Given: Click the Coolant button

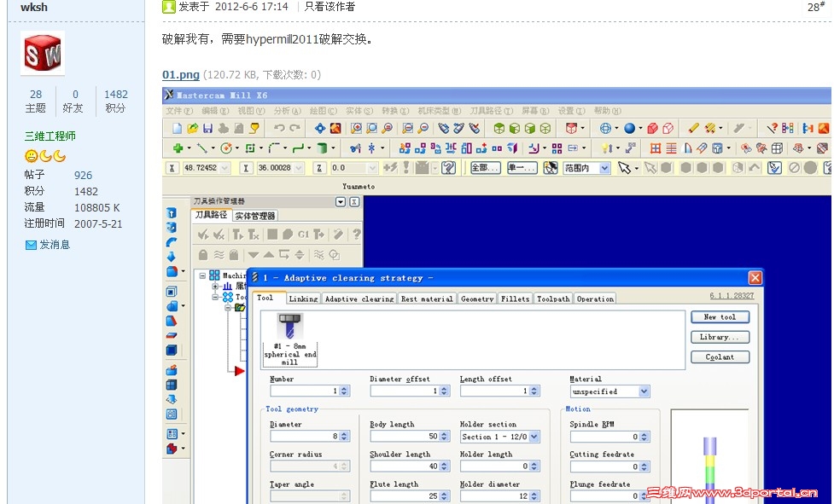Looking at the screenshot, I should (720, 356).
